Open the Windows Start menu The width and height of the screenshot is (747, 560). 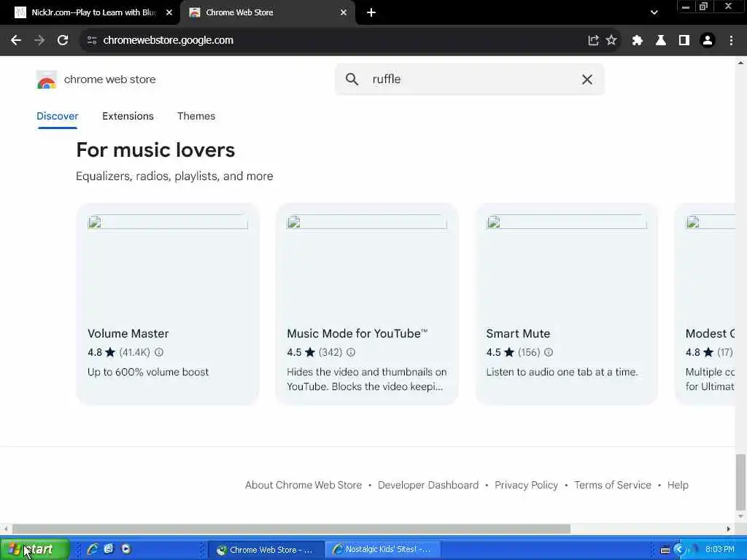(34, 549)
